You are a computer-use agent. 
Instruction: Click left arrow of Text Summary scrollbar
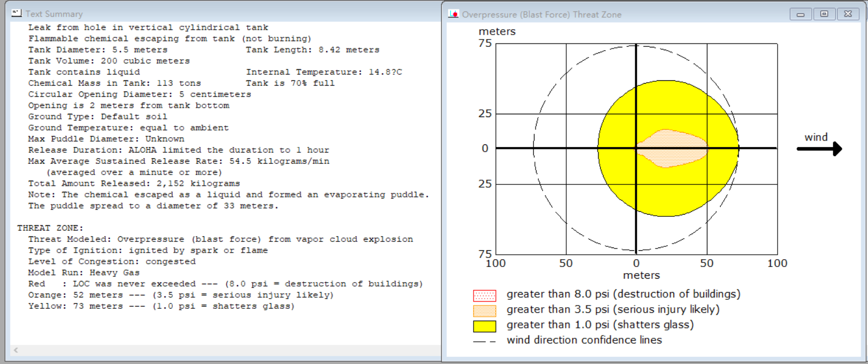click(16, 351)
